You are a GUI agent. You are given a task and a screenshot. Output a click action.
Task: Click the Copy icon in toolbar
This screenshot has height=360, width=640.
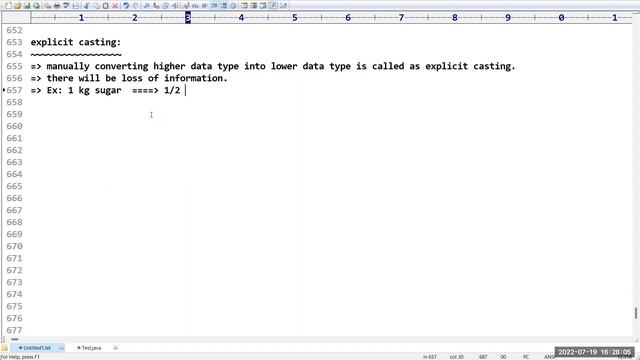click(x=96, y=6)
